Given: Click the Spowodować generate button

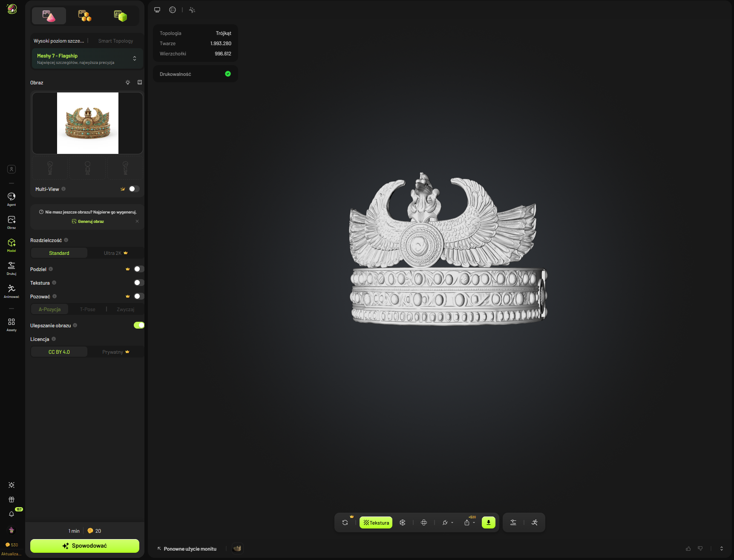Looking at the screenshot, I should tap(85, 546).
